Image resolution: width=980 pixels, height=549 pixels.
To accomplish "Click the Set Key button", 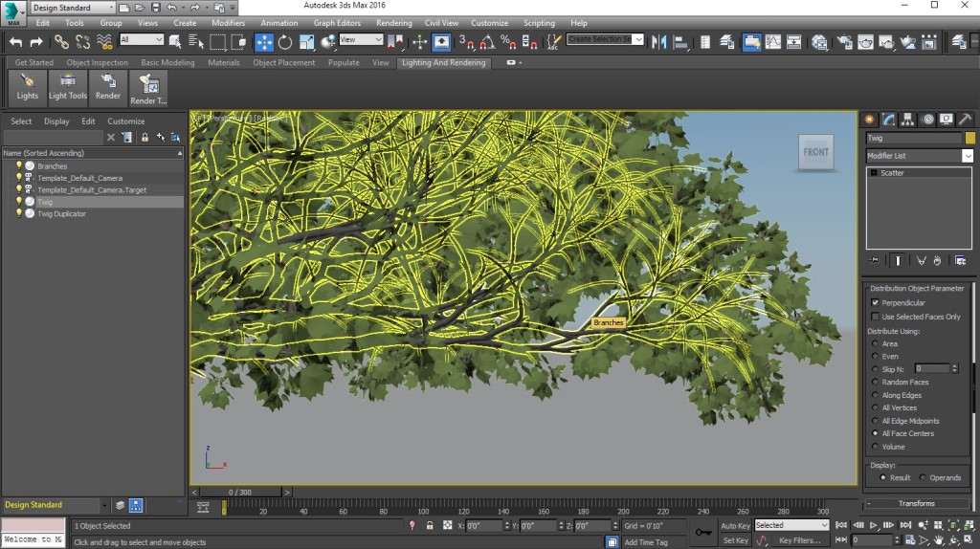I will click(735, 540).
